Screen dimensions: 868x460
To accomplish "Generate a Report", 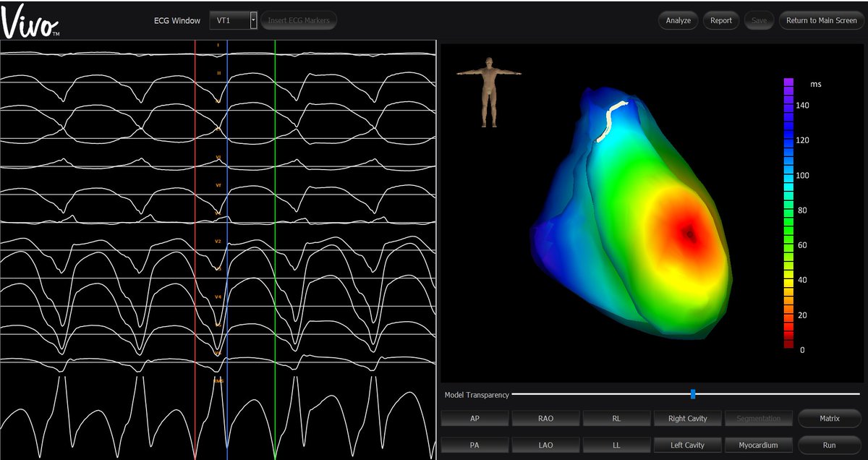I will (720, 20).
